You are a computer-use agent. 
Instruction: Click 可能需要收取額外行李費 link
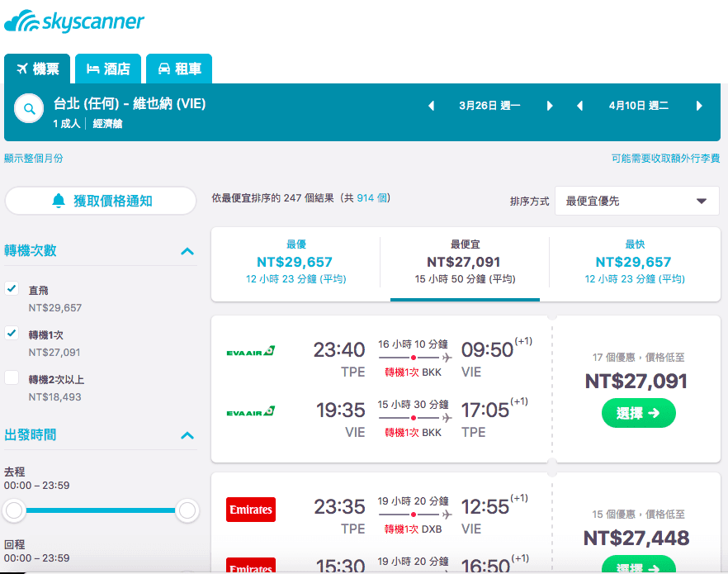[x=665, y=159]
